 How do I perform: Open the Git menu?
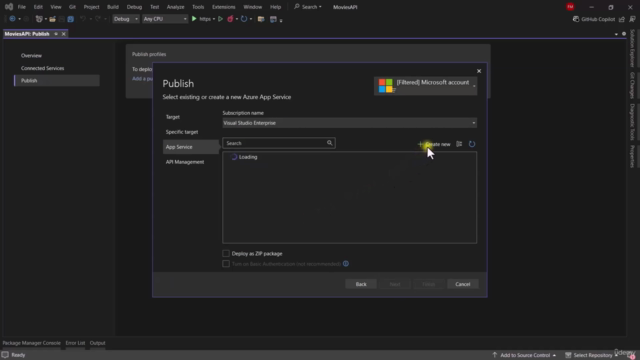point(72,7)
